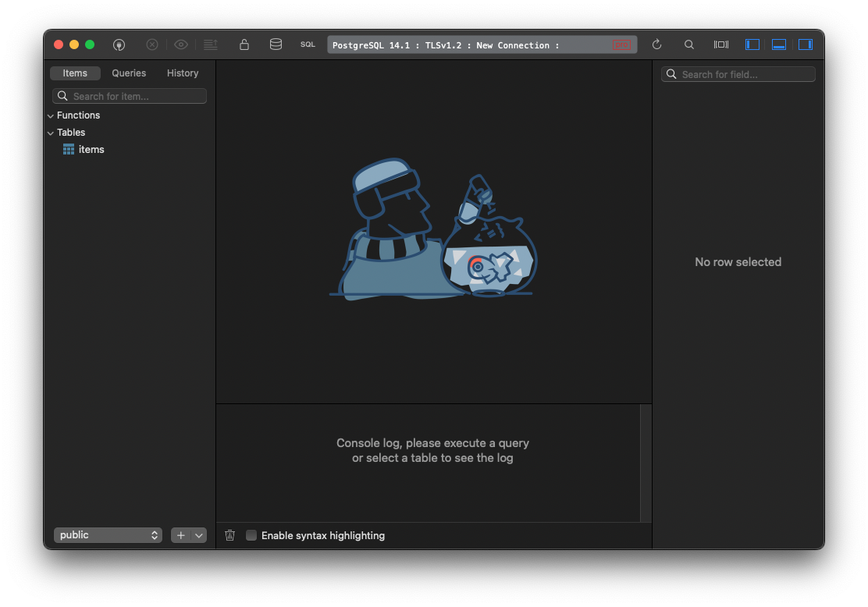Click the plus add item button

pos(180,535)
